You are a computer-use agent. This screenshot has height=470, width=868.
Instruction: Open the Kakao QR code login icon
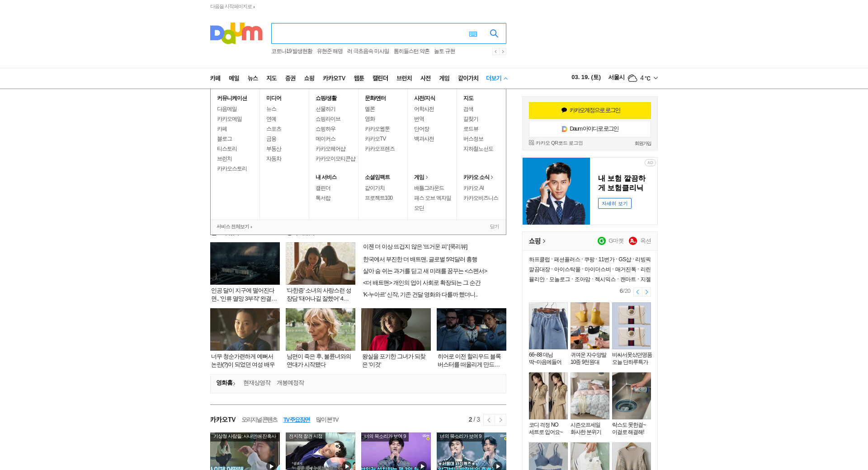(x=532, y=143)
